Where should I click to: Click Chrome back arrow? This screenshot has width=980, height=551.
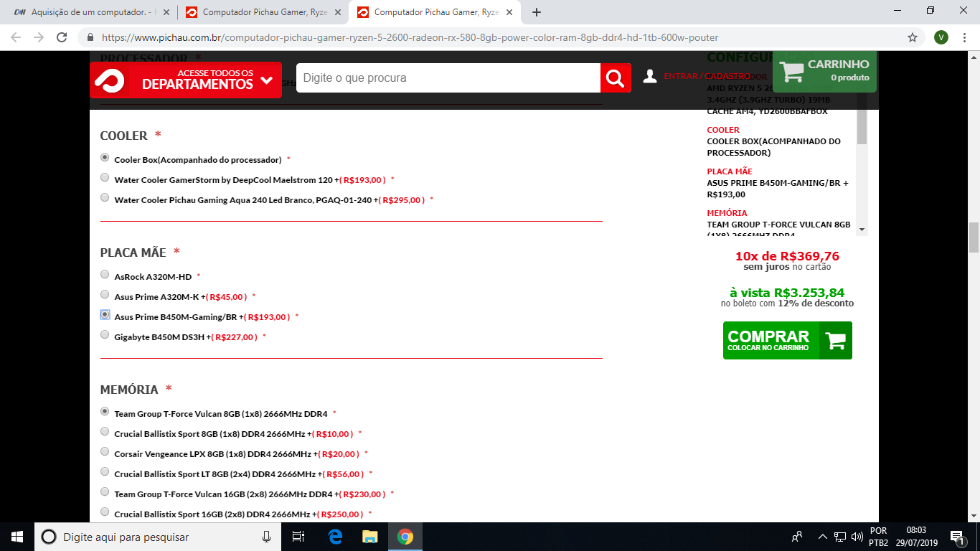(16, 37)
